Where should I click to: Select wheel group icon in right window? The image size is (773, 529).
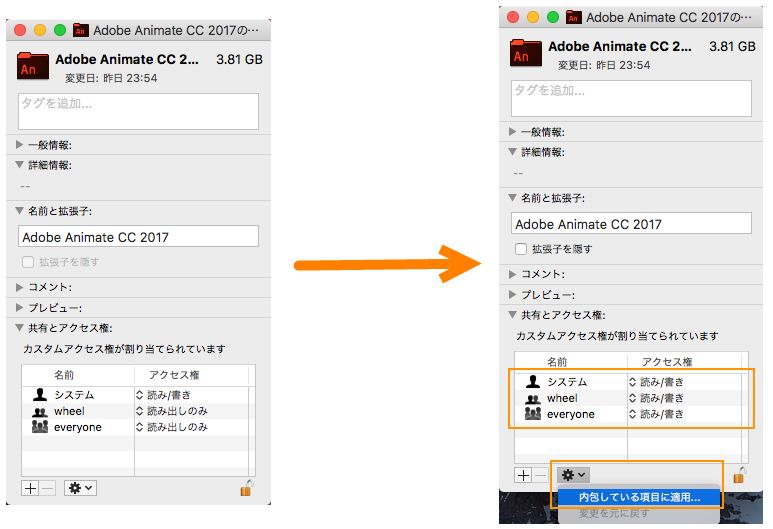tap(532, 398)
